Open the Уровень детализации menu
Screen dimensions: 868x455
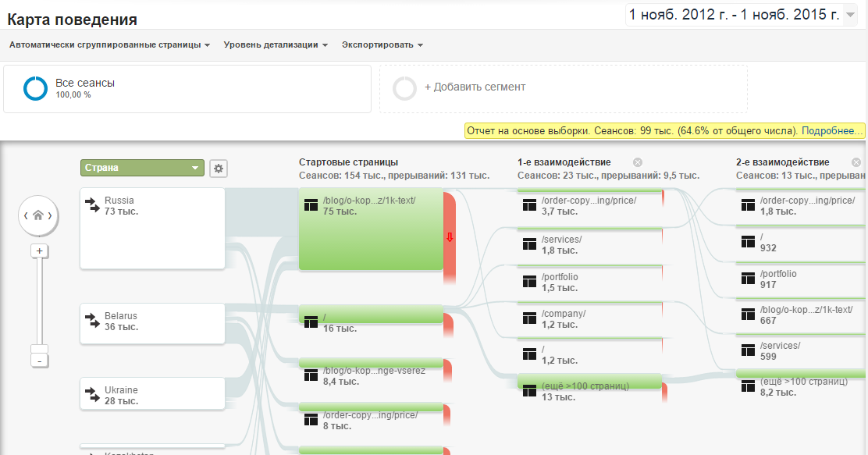click(x=275, y=45)
